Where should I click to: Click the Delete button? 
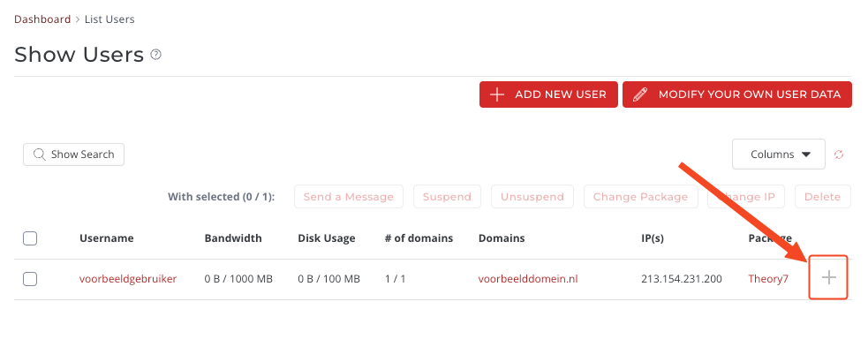[823, 197]
